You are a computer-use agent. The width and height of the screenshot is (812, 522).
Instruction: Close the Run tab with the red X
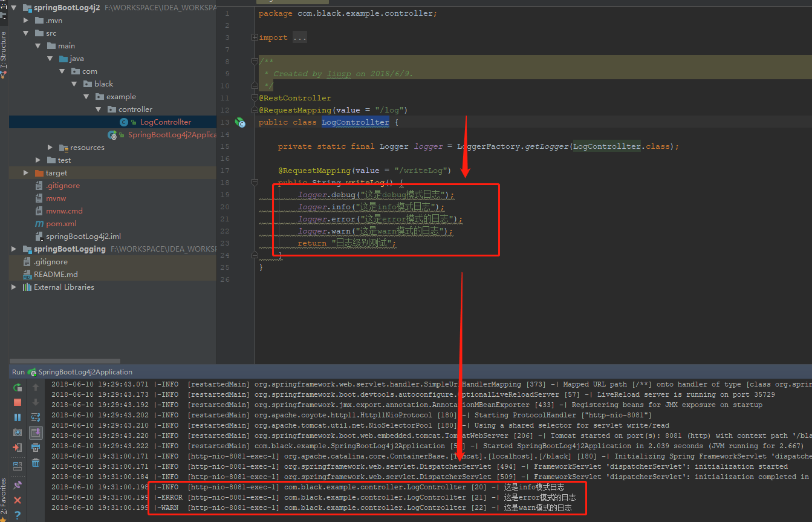[x=18, y=500]
